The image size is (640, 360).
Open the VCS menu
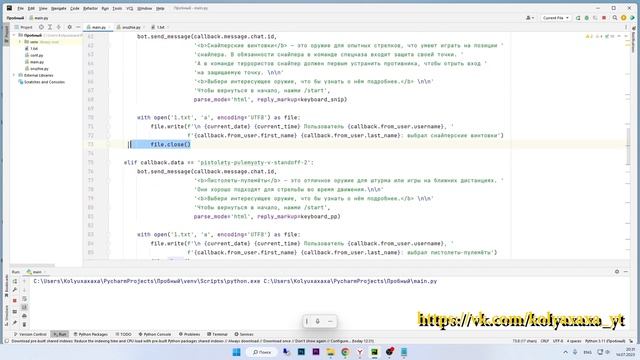pyautogui.click(x=129, y=8)
